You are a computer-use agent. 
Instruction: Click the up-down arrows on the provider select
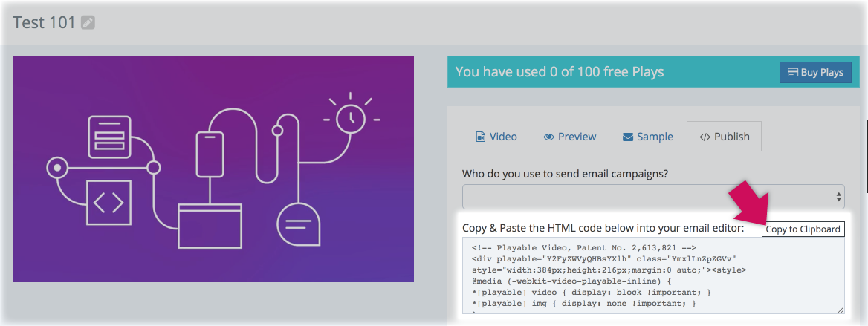pyautogui.click(x=839, y=197)
